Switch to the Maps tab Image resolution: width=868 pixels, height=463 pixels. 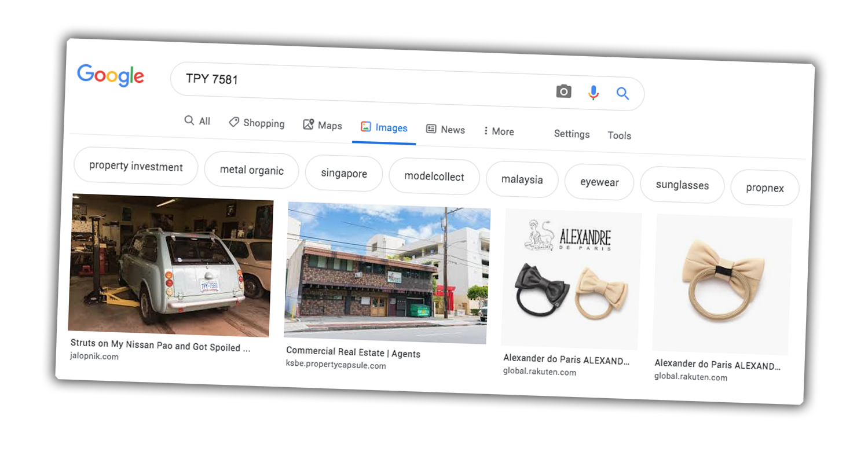pyautogui.click(x=323, y=126)
